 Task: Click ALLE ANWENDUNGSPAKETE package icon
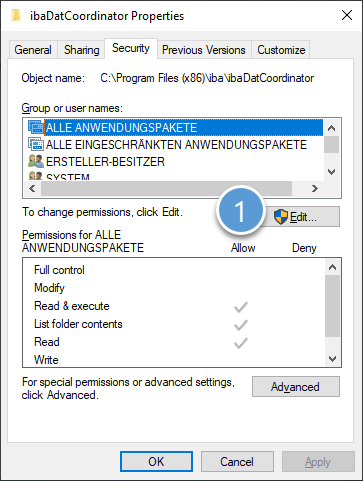[x=36, y=128]
